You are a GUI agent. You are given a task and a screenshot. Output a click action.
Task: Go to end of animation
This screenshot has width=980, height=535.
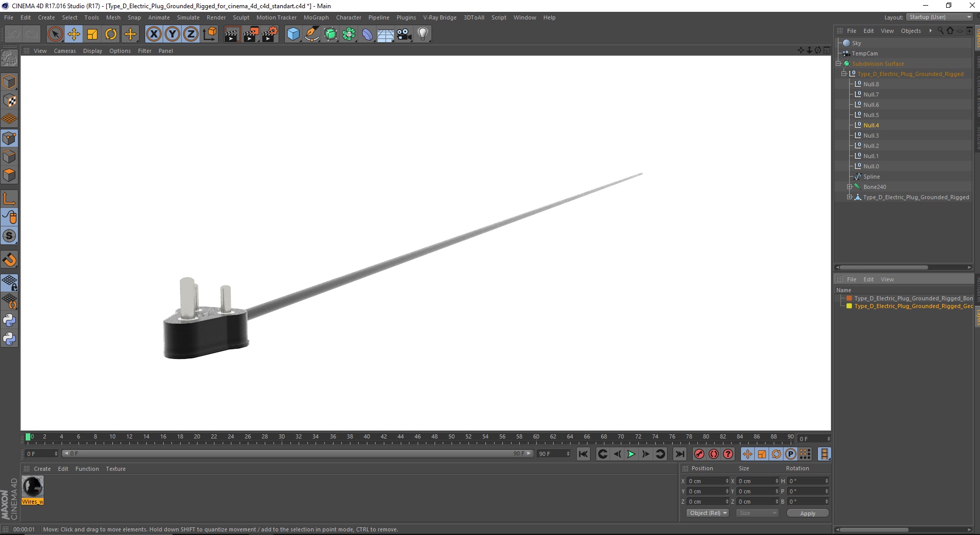point(680,454)
